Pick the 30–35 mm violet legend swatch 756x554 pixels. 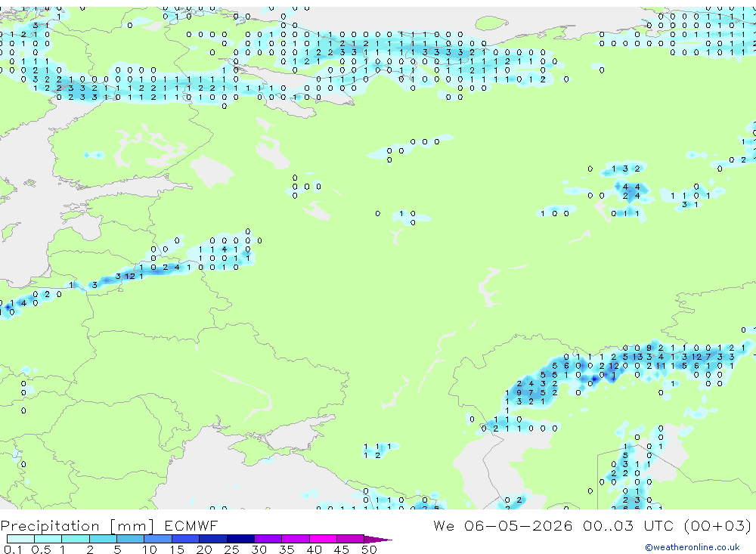coord(268,539)
